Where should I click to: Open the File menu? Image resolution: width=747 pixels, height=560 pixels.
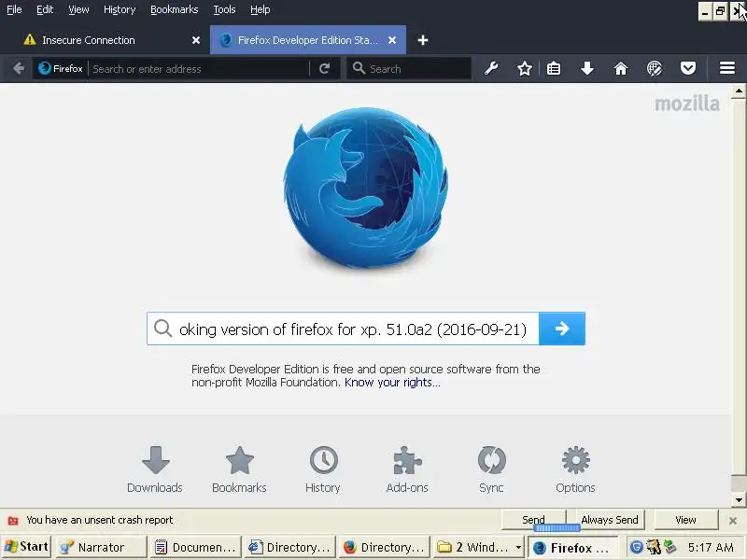tap(14, 9)
